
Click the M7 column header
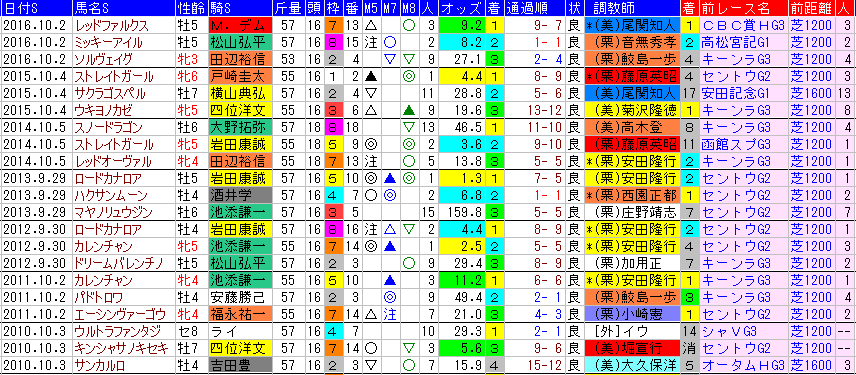(390, 9)
